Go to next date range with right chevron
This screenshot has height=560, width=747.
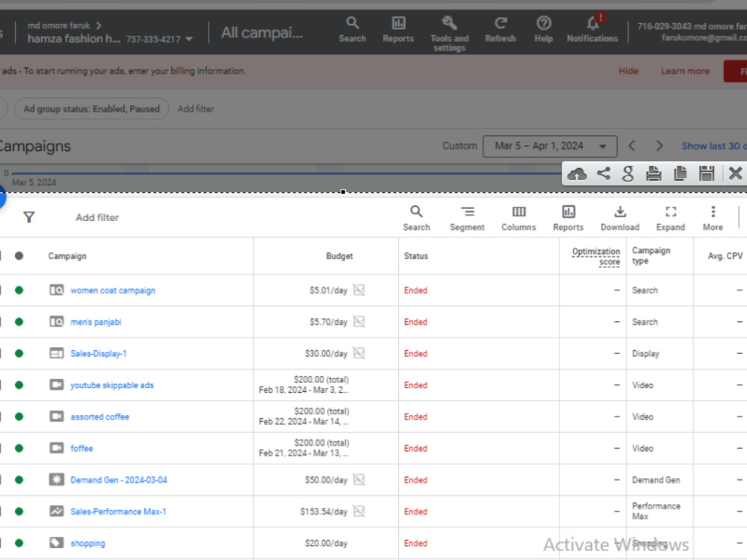coord(660,146)
